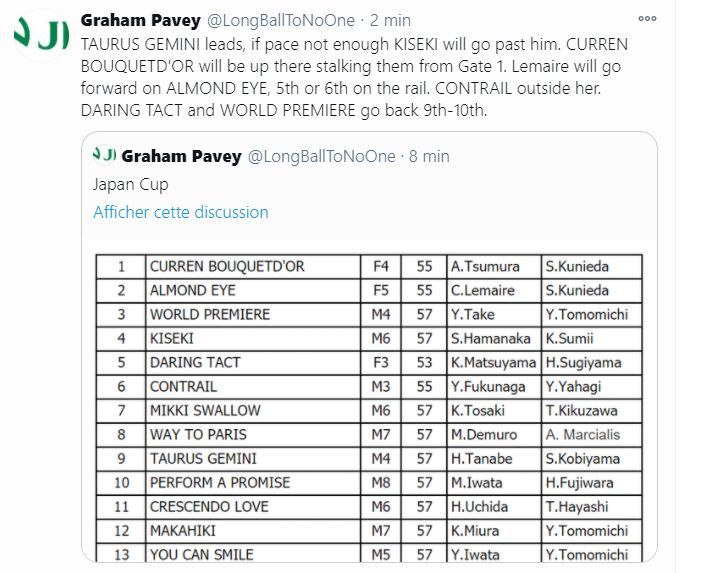705x573 pixels.
Task: Click the CURREN BOUQUETD'OR table row
Action: click(x=369, y=266)
